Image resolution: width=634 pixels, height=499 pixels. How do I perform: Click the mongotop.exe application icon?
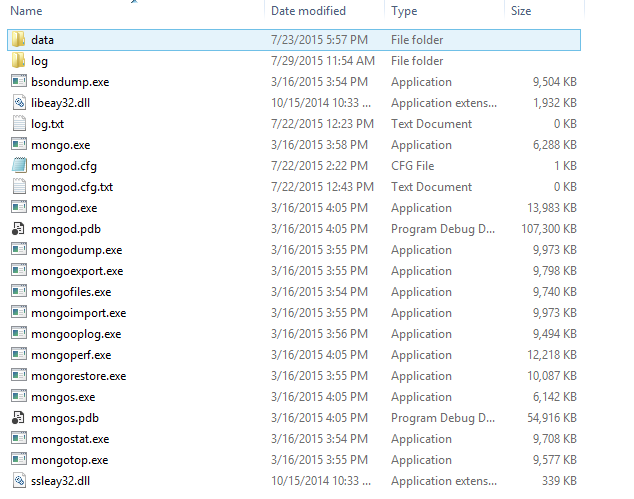[x=19, y=460]
